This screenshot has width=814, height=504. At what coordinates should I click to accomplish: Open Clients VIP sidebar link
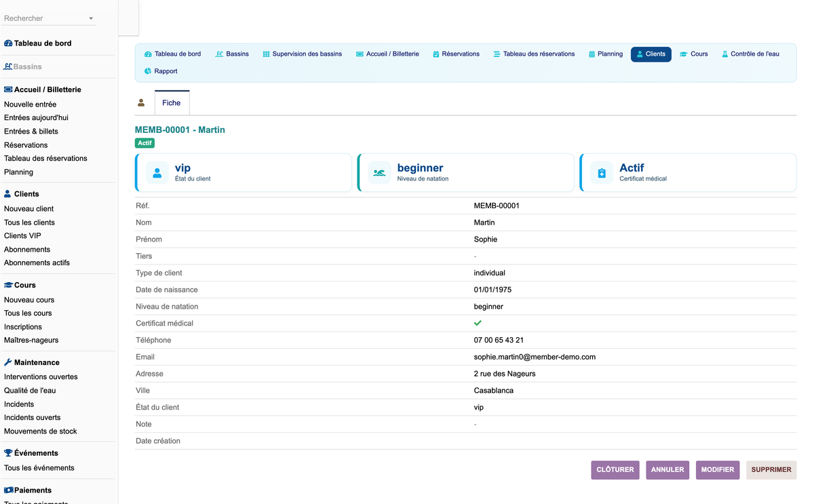click(x=22, y=236)
